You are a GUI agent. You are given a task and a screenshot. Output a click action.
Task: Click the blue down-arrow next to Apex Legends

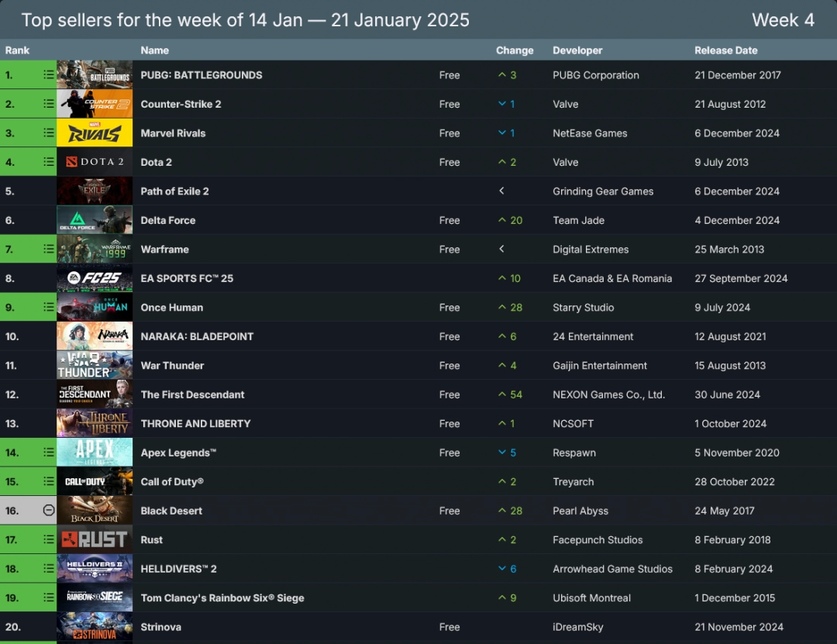point(508,452)
